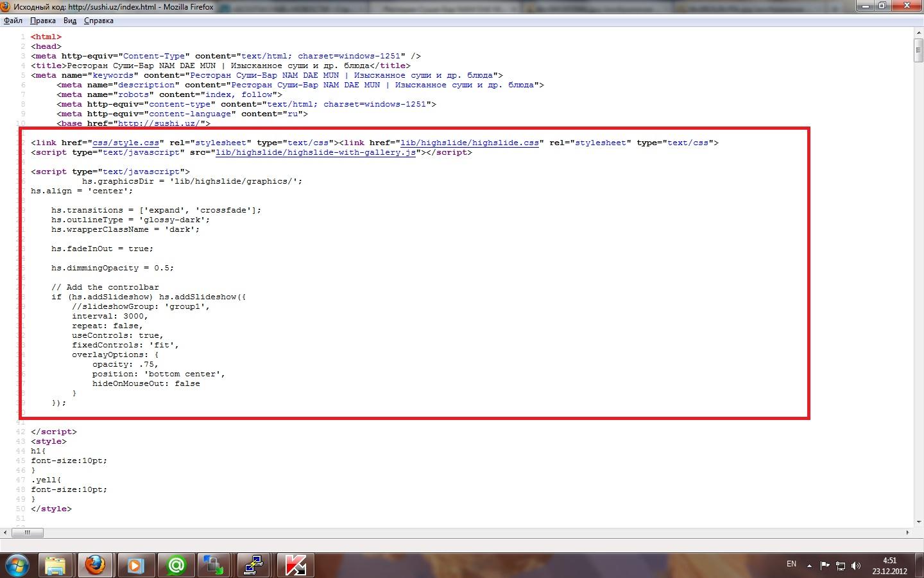Click the EN language indicator
The width and height of the screenshot is (924, 578).
[791, 564]
